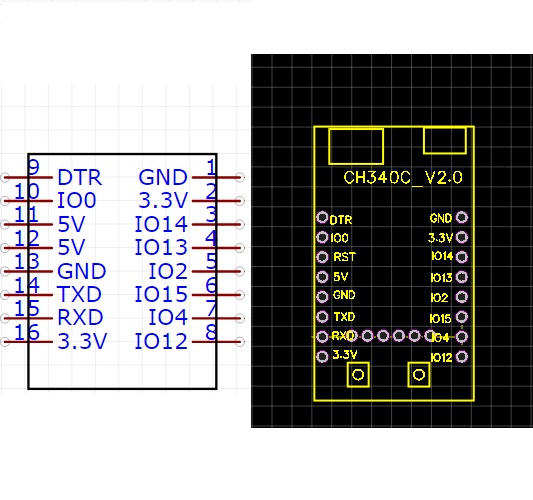533x500 pixels.
Task: Select the IO0 label in schematic symbol
Action: (x=77, y=201)
